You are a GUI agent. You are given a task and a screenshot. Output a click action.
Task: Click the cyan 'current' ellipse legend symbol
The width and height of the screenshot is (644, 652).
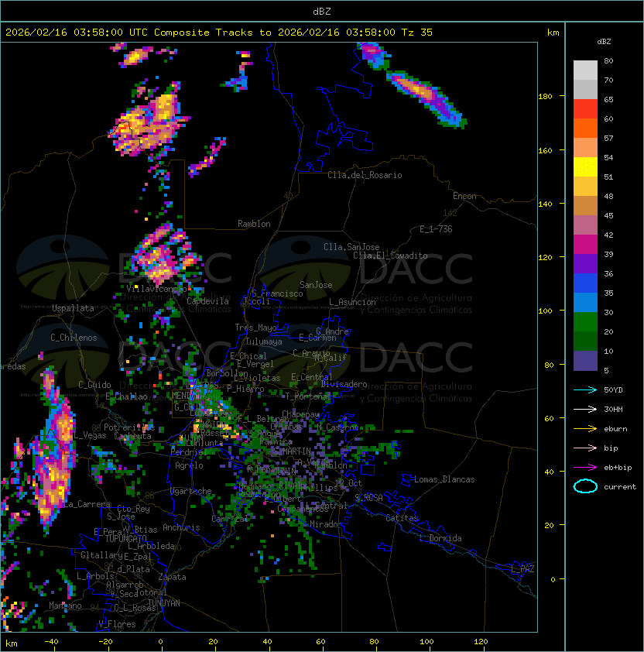click(585, 486)
